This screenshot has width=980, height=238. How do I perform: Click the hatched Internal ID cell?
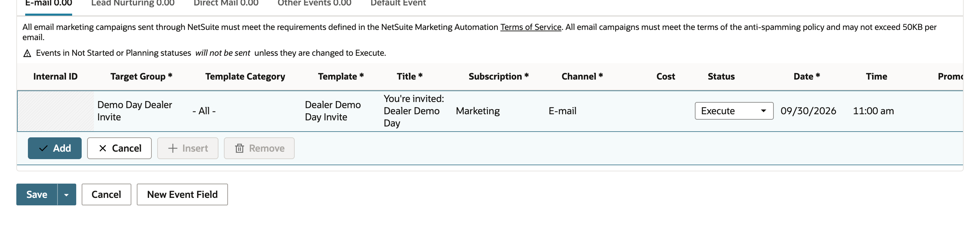[x=56, y=111]
